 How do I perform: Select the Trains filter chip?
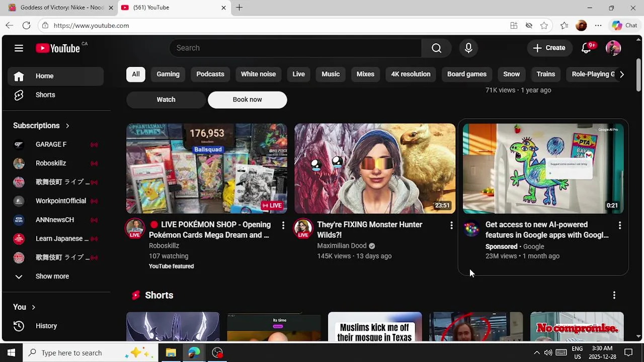pos(546,74)
